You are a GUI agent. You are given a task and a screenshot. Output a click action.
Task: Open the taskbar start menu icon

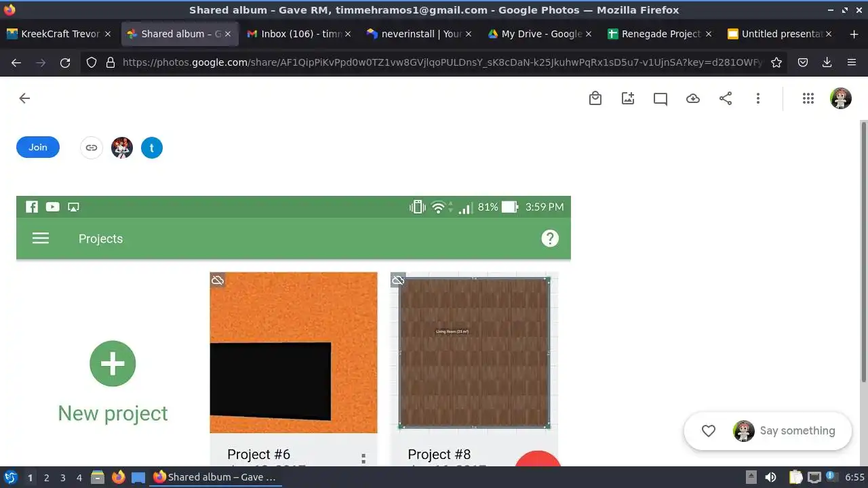coord(10,477)
